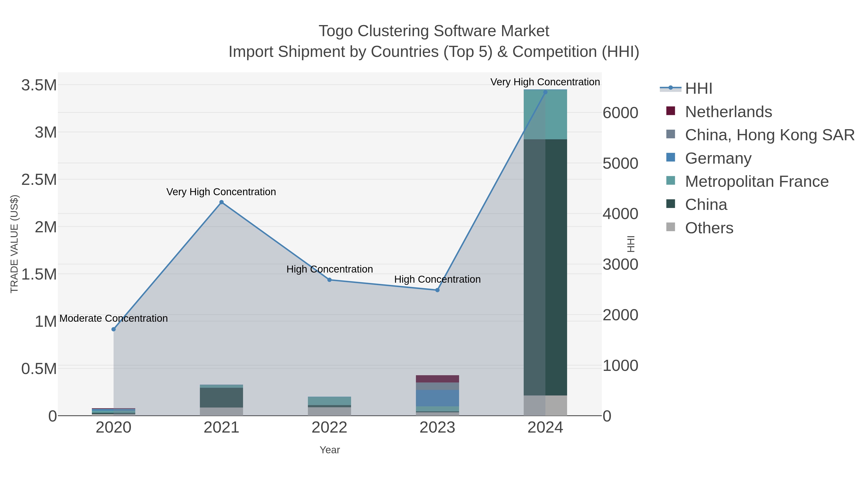The width and height of the screenshot is (868, 488).
Task: Toggle the Germany legend entry
Action: [x=709, y=158]
